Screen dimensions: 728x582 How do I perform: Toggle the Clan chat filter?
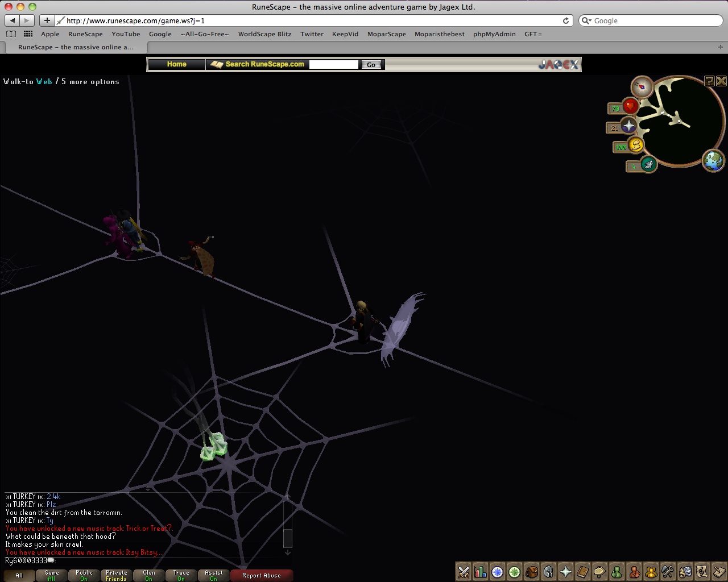point(149,575)
